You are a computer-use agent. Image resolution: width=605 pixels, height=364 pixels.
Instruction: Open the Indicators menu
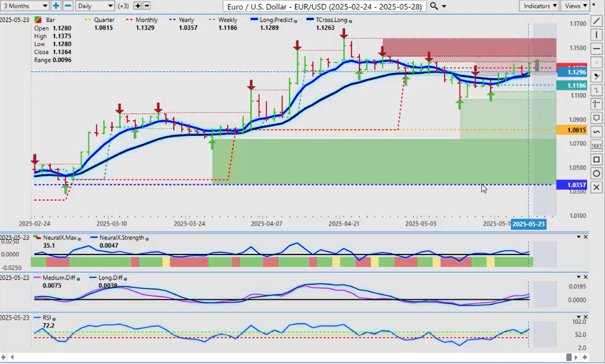click(x=539, y=5)
